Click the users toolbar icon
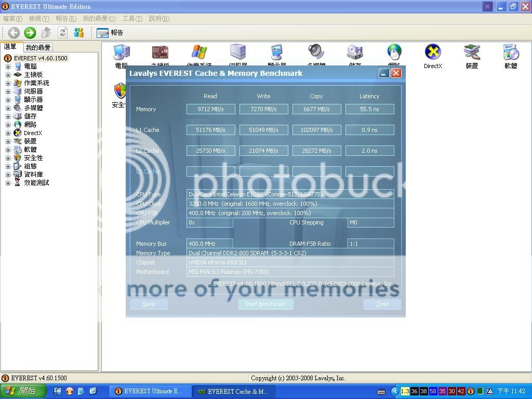The image size is (532, 399). (79, 33)
